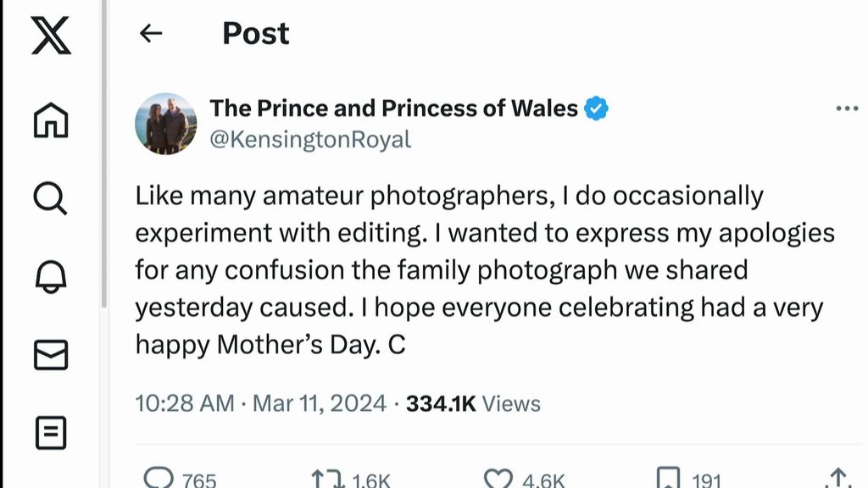Click the 334.1K Views count
The image size is (868, 488).
(x=473, y=403)
